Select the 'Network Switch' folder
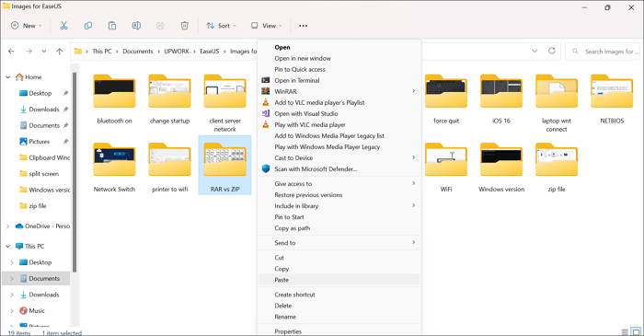 click(114, 168)
